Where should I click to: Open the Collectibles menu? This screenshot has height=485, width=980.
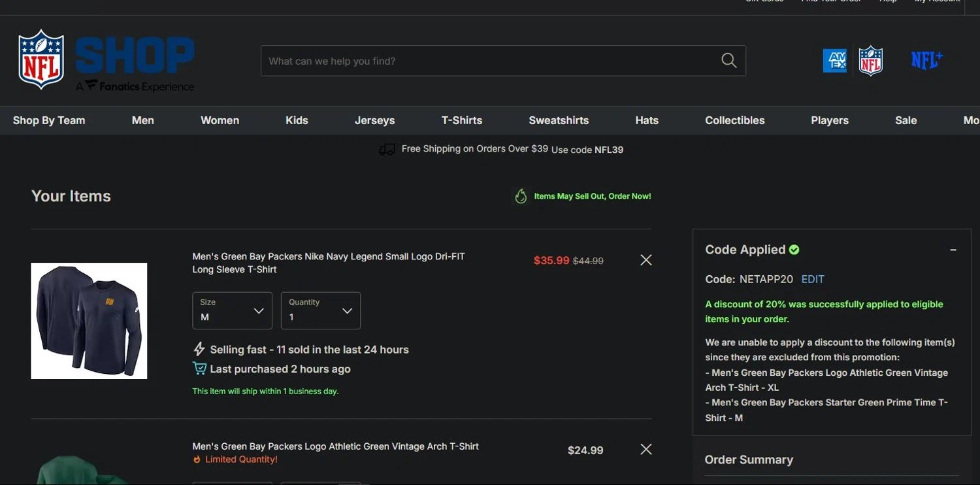tap(735, 120)
